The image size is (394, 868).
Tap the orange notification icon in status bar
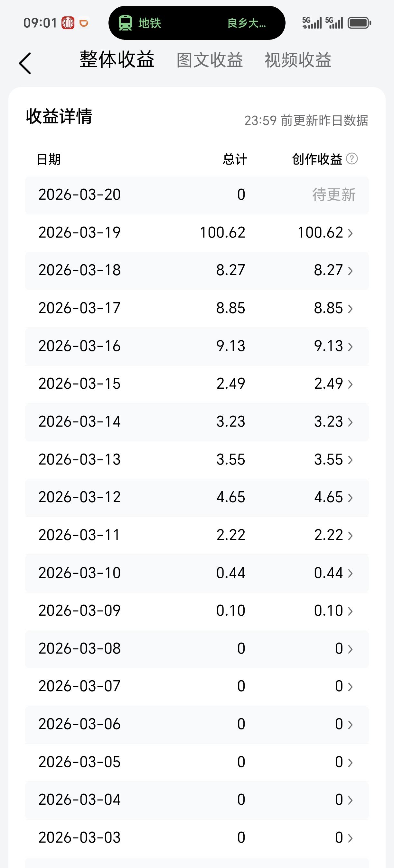click(x=83, y=23)
